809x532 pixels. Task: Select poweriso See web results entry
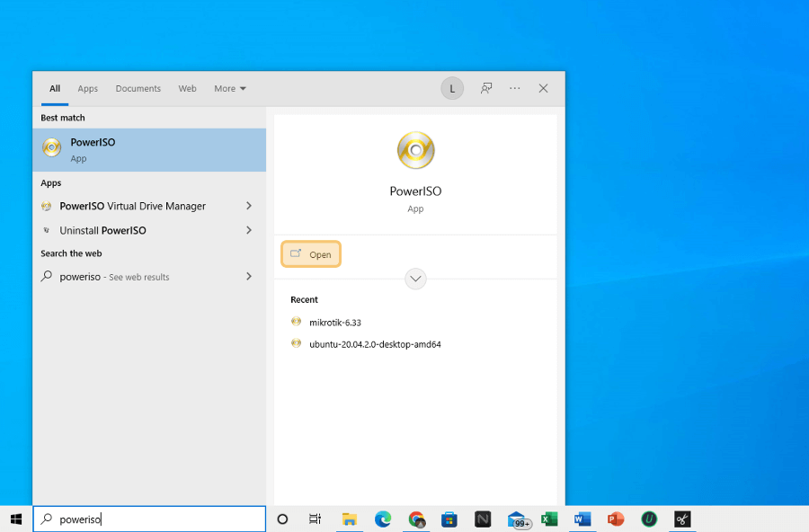click(149, 277)
